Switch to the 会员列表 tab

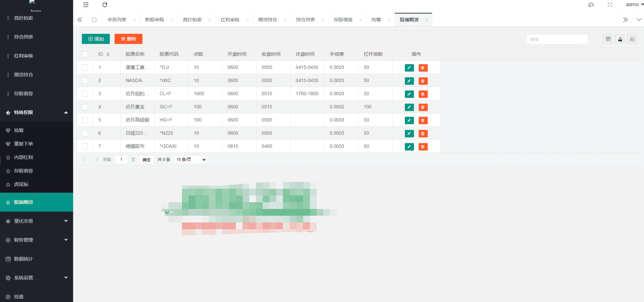117,20
